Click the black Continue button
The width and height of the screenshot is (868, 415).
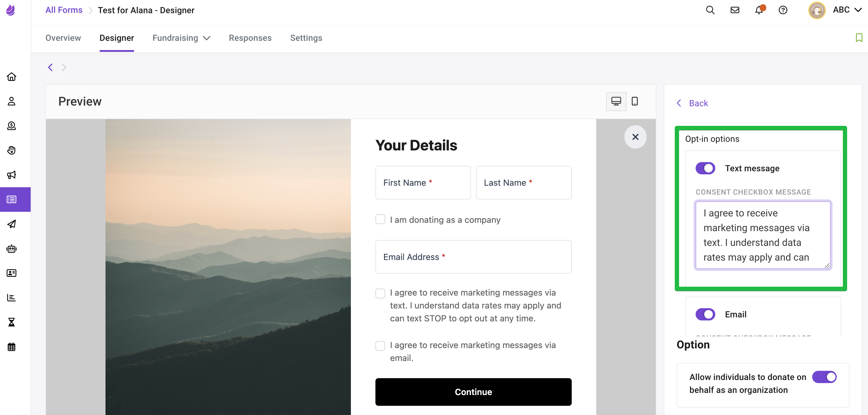(x=473, y=392)
